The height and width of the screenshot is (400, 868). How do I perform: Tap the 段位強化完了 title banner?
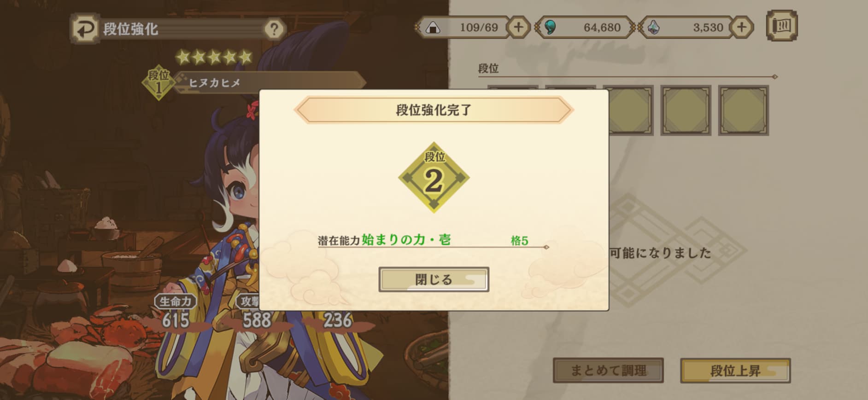pyautogui.click(x=434, y=110)
